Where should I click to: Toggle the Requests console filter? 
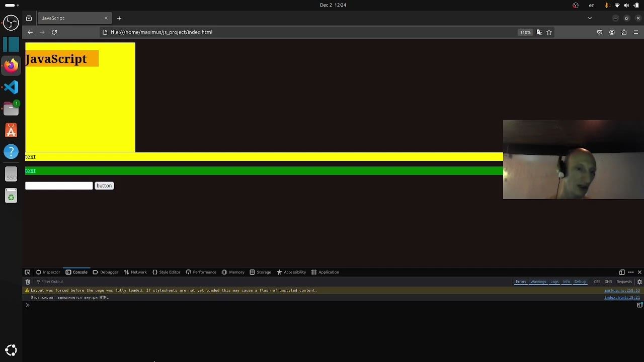[x=624, y=282]
